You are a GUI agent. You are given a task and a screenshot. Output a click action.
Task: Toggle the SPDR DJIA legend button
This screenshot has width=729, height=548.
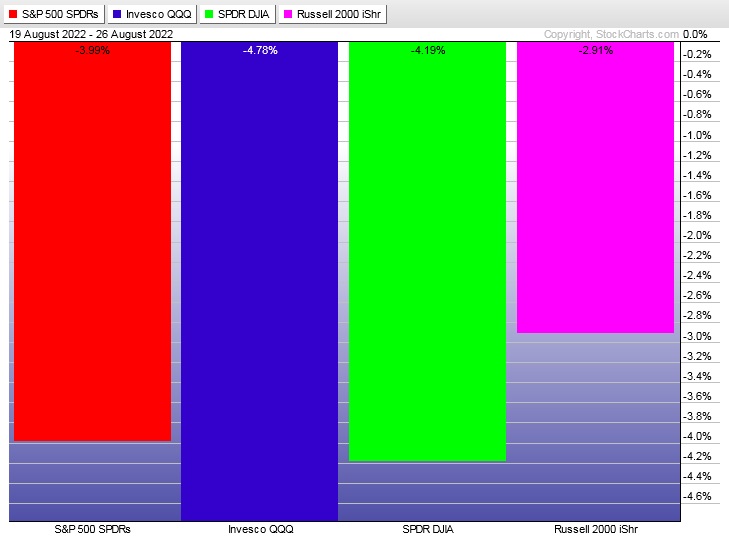(238, 14)
